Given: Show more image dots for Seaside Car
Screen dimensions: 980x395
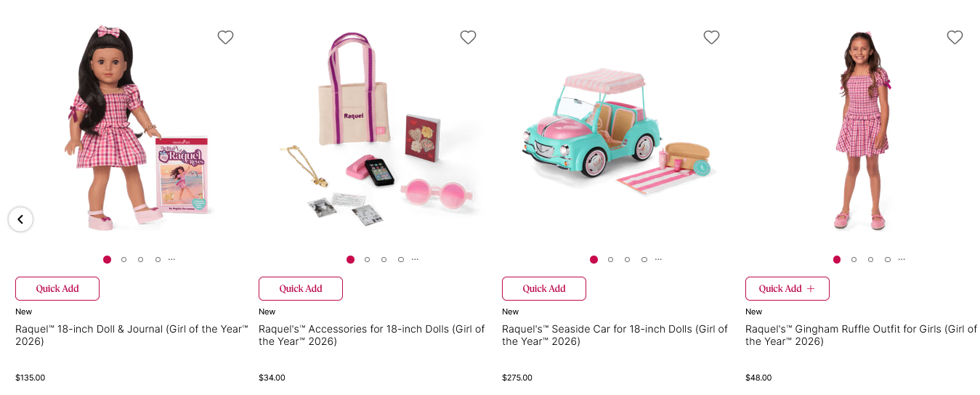Looking at the screenshot, I should click(x=659, y=259).
